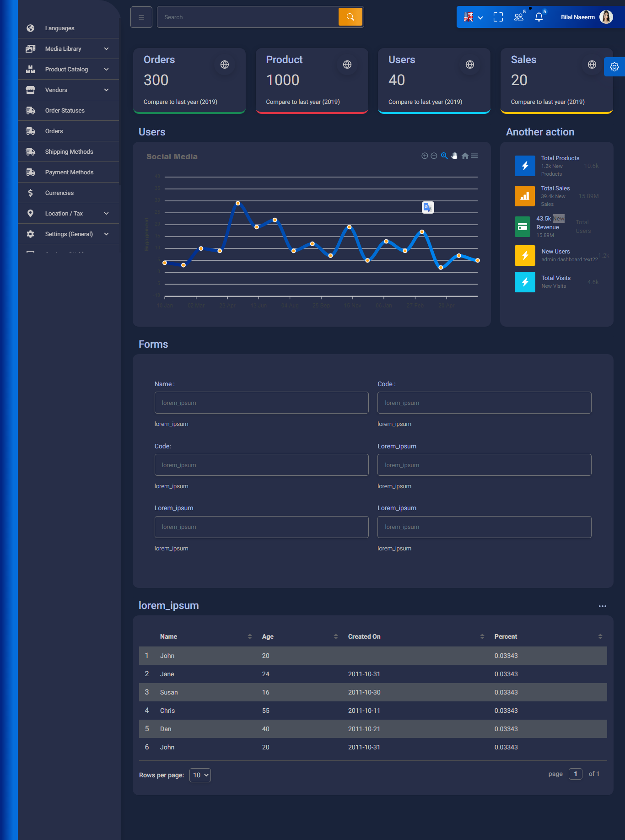Expand the Location / Tax menu
The height and width of the screenshot is (840, 625).
pos(69,214)
